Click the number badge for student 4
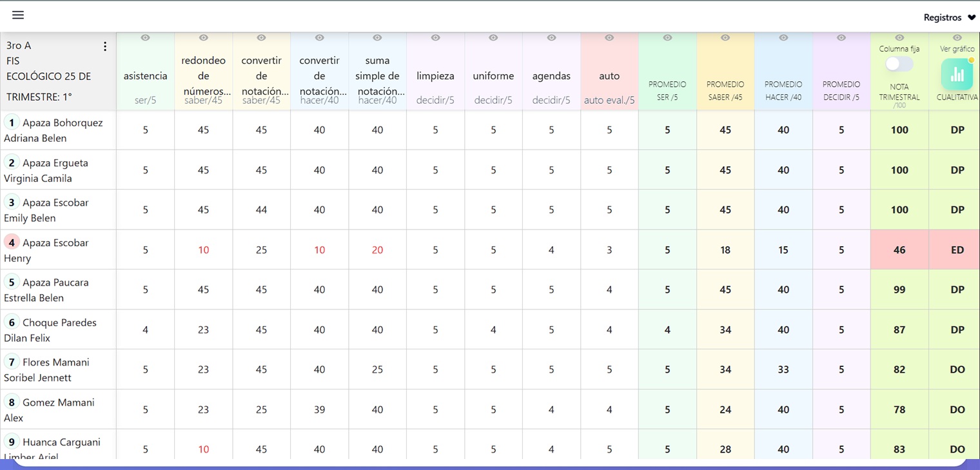The height and width of the screenshot is (470, 980). (x=12, y=242)
